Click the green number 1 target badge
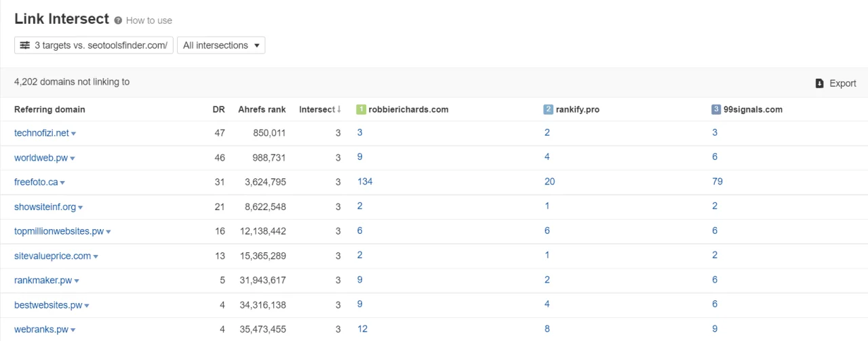868x341 pixels. coord(361,109)
